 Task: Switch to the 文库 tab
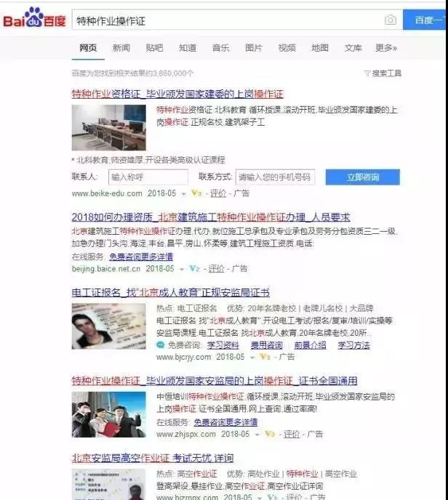tap(353, 48)
